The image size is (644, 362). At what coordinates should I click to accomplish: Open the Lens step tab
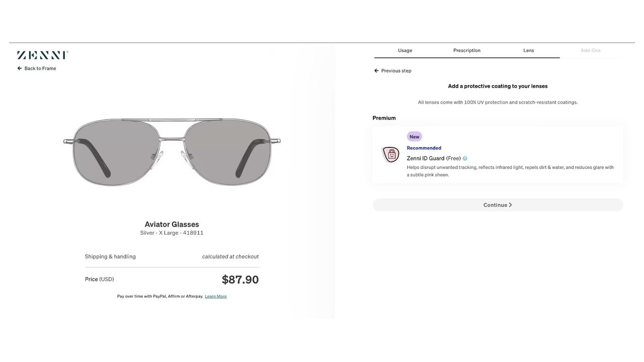(528, 50)
